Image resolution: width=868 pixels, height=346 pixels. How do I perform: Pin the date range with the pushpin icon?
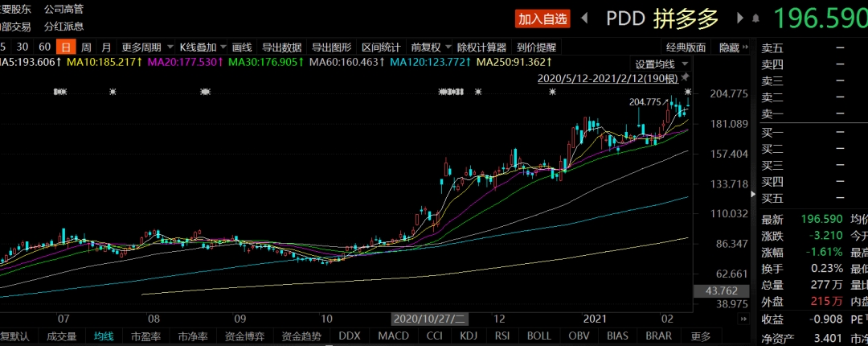(x=686, y=77)
